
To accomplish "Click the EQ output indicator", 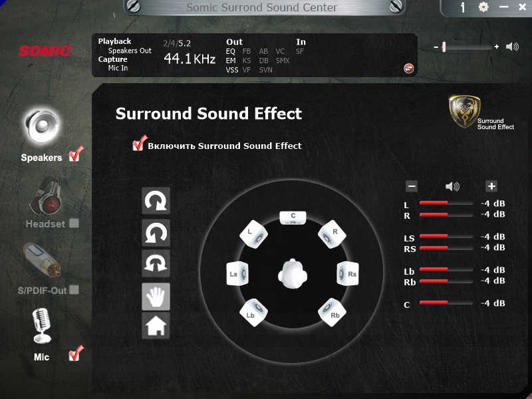I will (x=230, y=51).
